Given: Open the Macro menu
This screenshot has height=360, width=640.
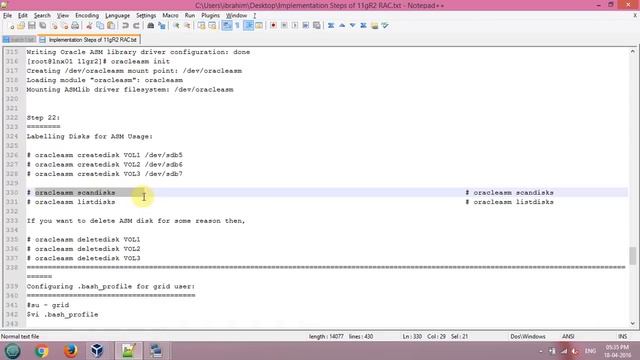Looking at the screenshot, I should pyautogui.click(x=170, y=16).
